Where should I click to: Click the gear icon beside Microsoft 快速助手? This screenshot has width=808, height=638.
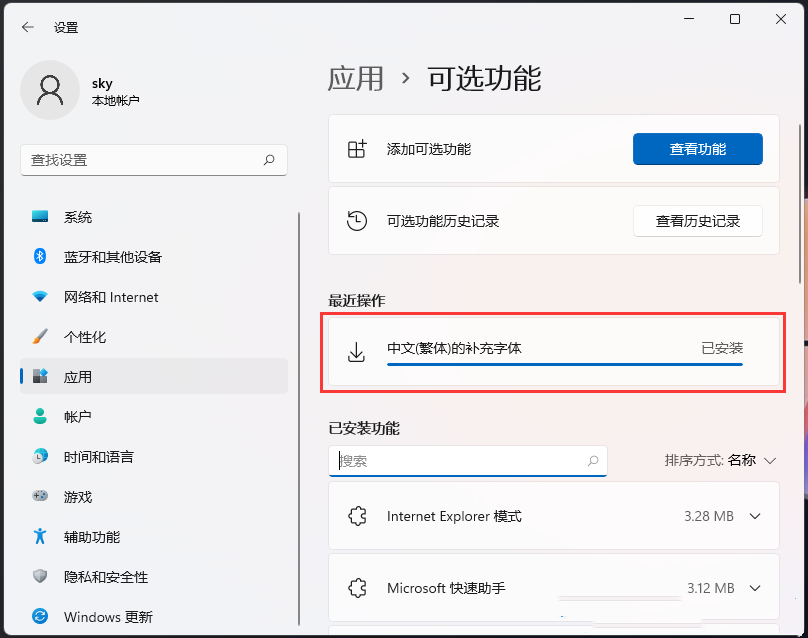pos(357,588)
